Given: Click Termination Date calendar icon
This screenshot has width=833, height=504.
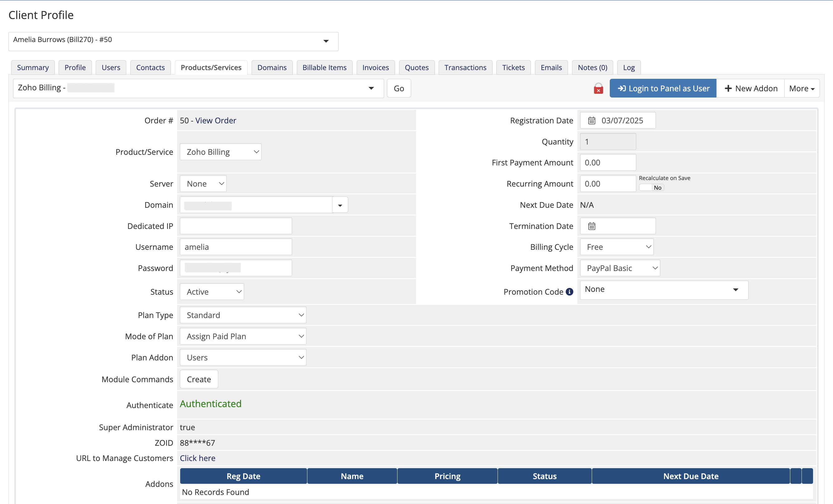Looking at the screenshot, I should point(591,226).
